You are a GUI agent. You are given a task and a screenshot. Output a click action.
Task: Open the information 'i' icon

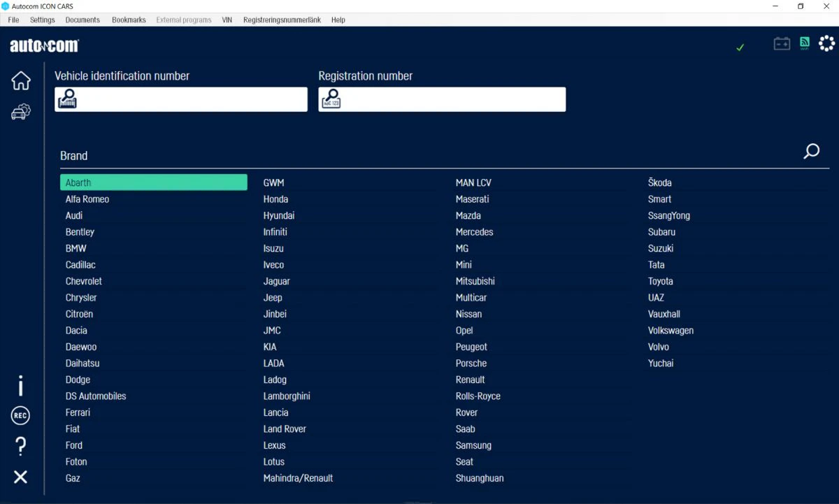pyautogui.click(x=21, y=385)
